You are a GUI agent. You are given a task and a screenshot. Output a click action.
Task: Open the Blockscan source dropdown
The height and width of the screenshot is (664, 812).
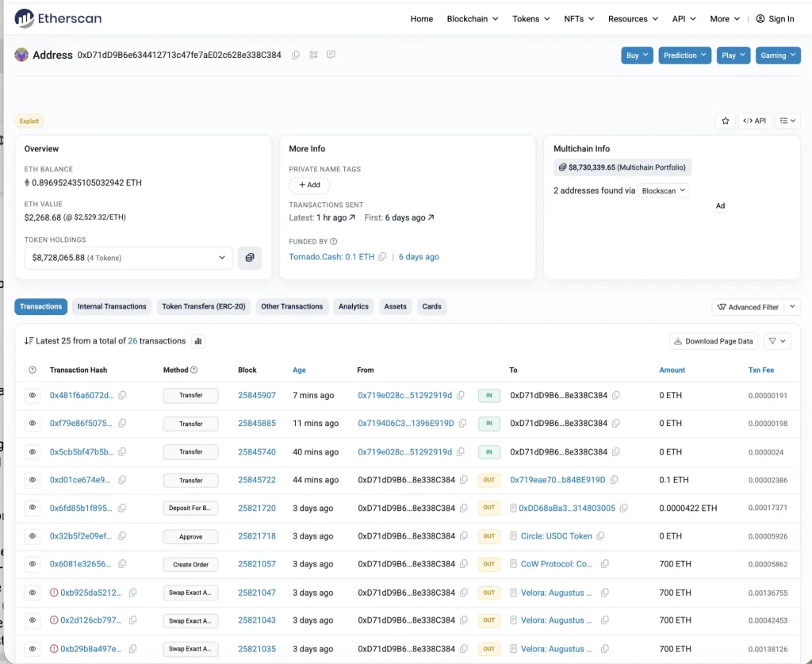pyautogui.click(x=664, y=190)
